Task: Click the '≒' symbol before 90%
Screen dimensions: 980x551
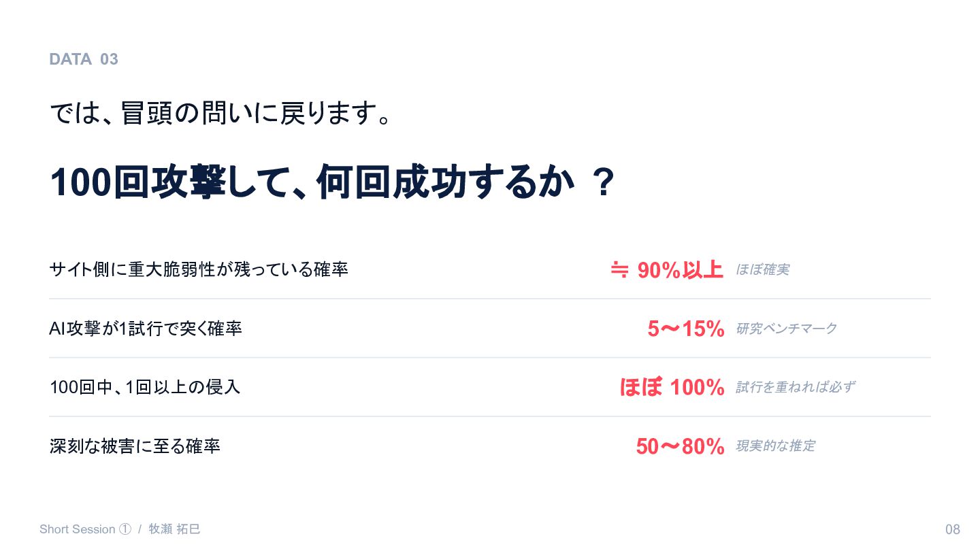Action: [619, 270]
